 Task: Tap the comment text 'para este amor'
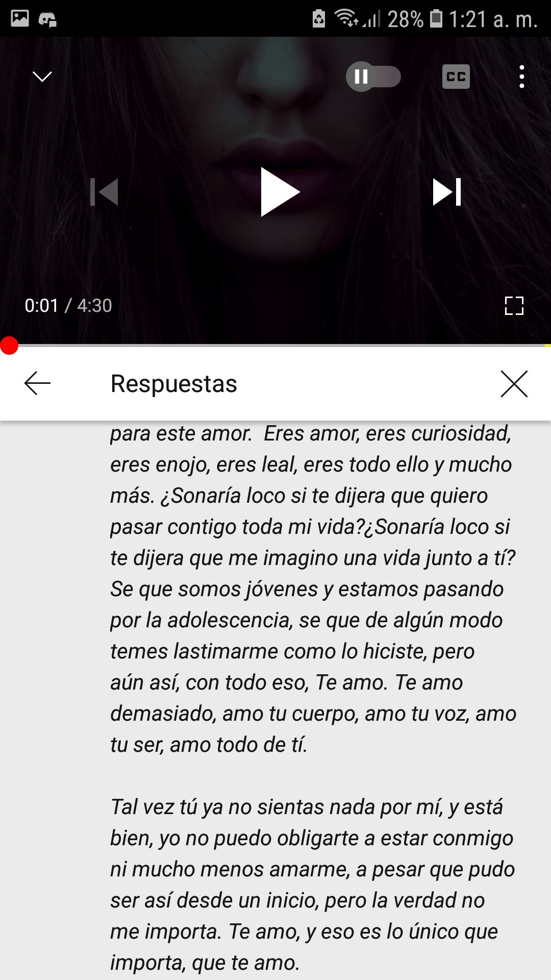[x=181, y=434]
